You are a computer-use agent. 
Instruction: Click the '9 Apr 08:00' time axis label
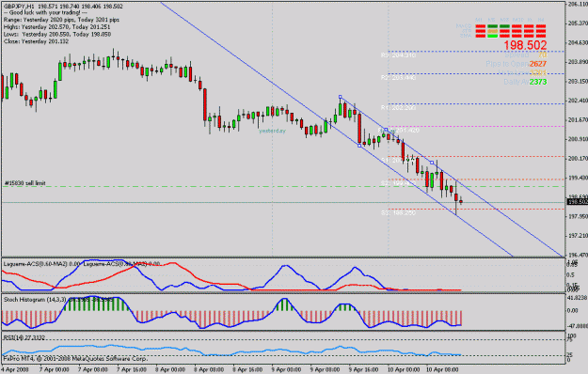[326, 369]
